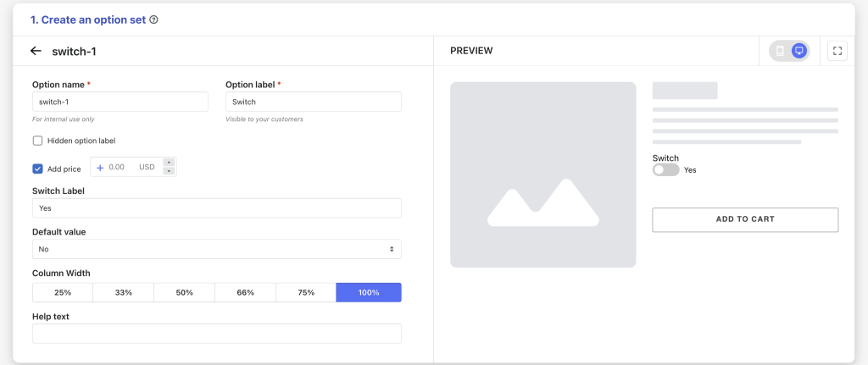868x365 pixels.
Task: Click into the Help text field
Action: (216, 334)
